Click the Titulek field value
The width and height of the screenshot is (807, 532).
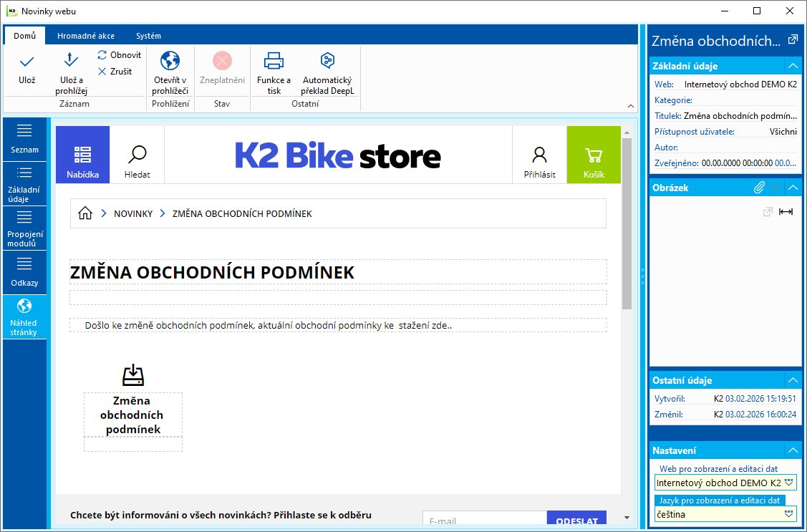pyautogui.click(x=740, y=116)
